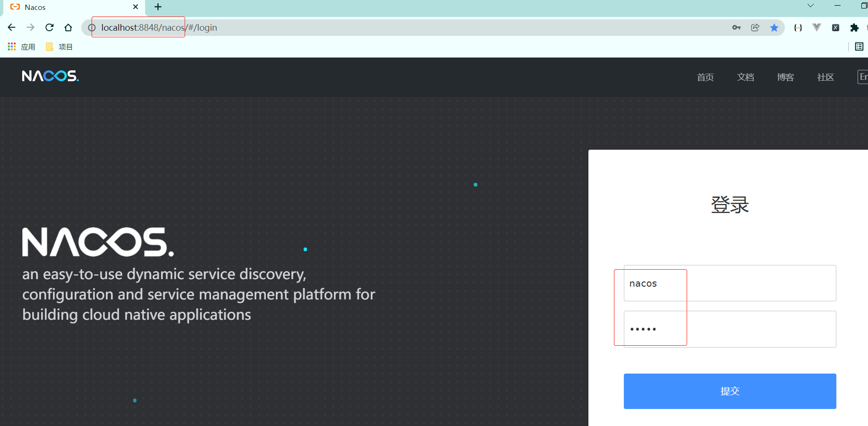Viewport: 868px width, 426px height.
Task: Focus the password field
Action: (730, 329)
